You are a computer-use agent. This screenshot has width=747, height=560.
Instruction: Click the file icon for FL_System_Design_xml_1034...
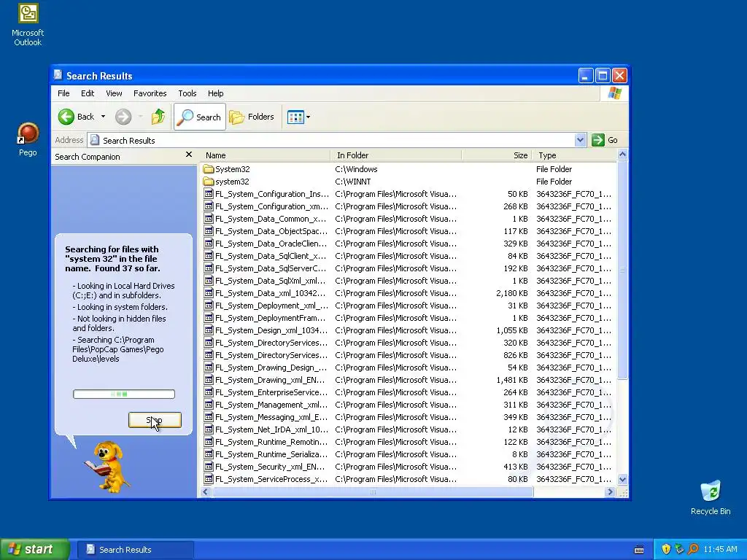(208, 330)
